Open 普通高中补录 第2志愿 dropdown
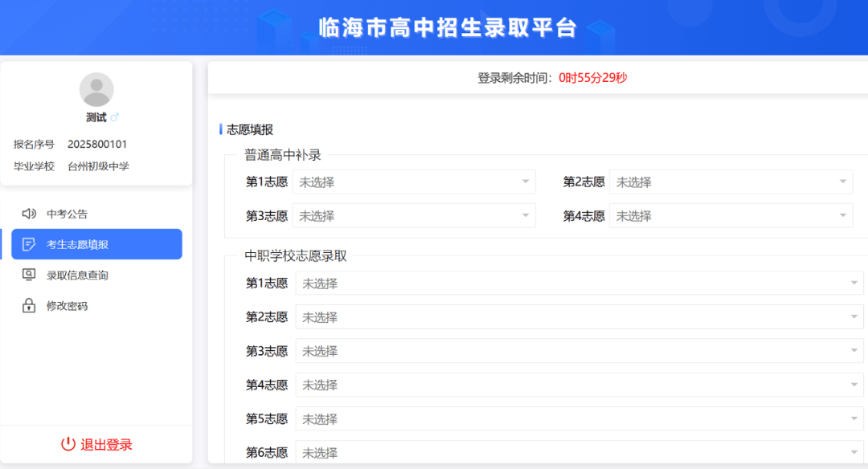This screenshot has height=469, width=868. (731, 182)
